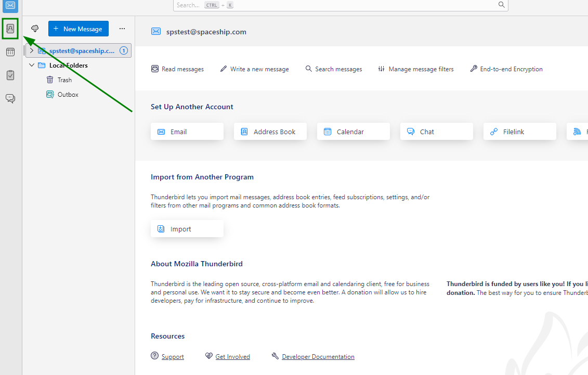This screenshot has width=588, height=375.
Task: Open Manage message filters
Action: tap(416, 69)
